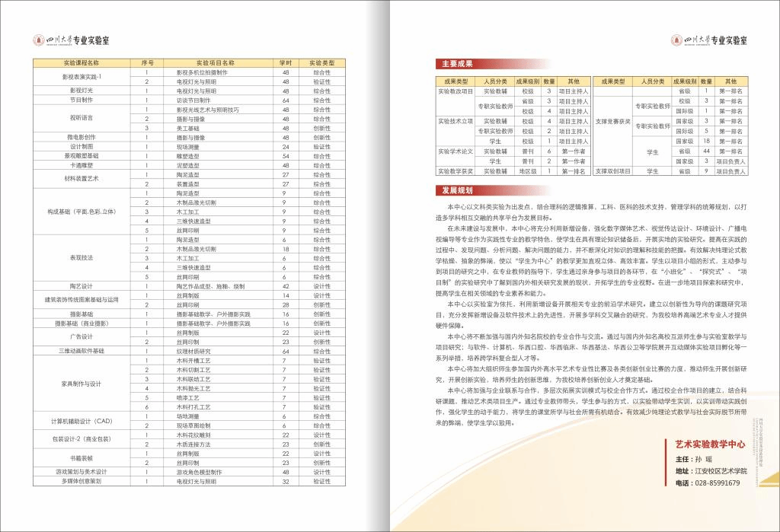Select the course cell 家具制作与设计

[82, 384]
